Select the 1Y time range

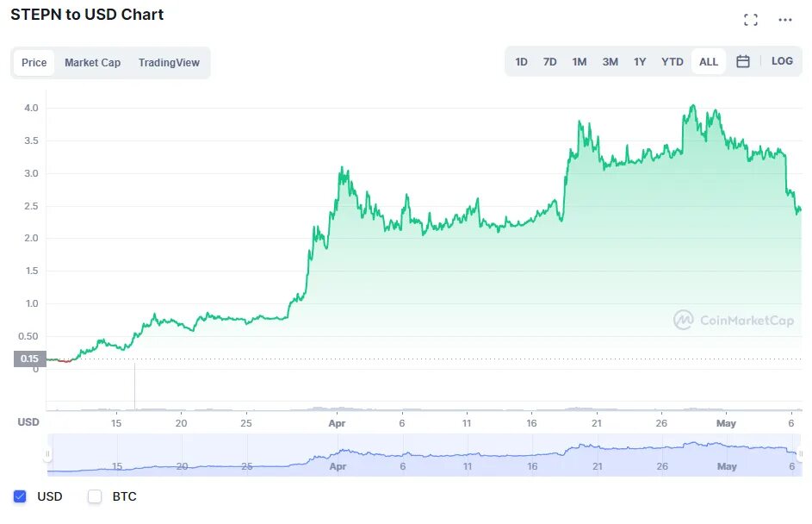[x=640, y=62]
